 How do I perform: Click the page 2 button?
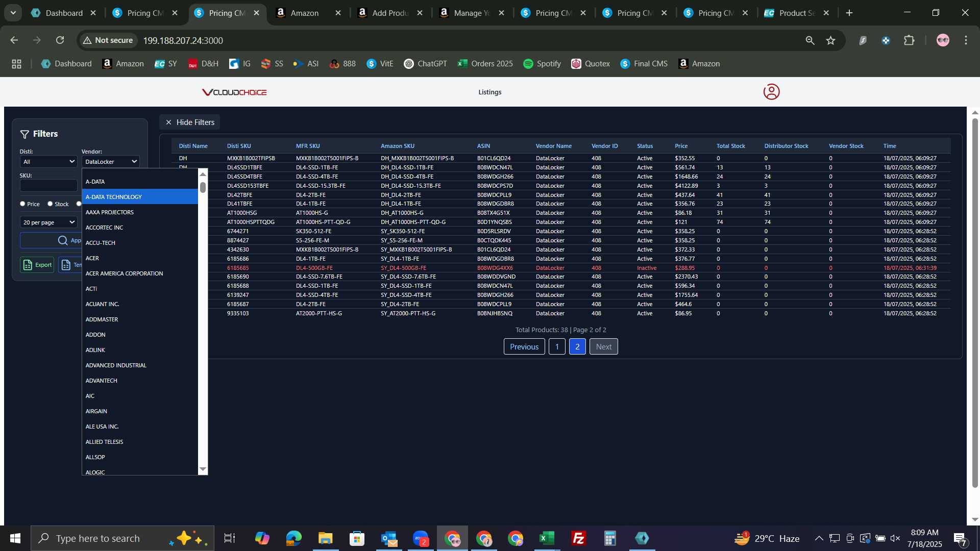[577, 347]
